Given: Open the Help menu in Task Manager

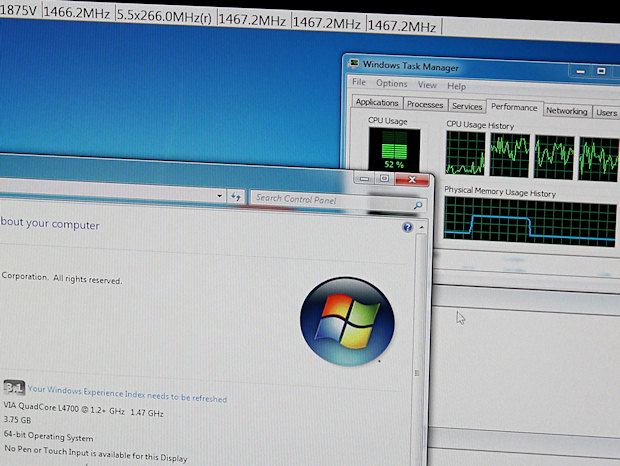Looking at the screenshot, I should [x=457, y=87].
